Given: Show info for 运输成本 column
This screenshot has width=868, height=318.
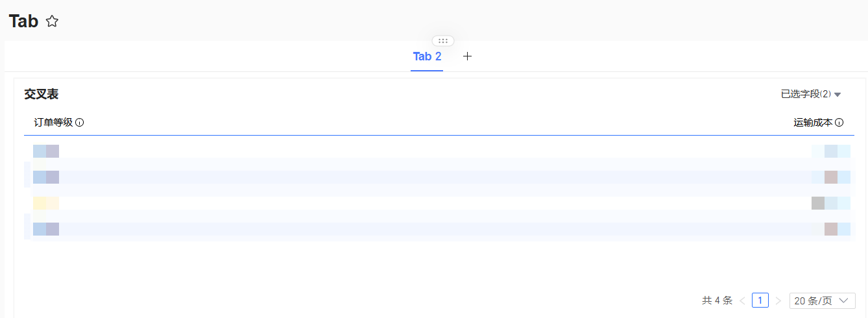Looking at the screenshot, I should click(x=839, y=123).
